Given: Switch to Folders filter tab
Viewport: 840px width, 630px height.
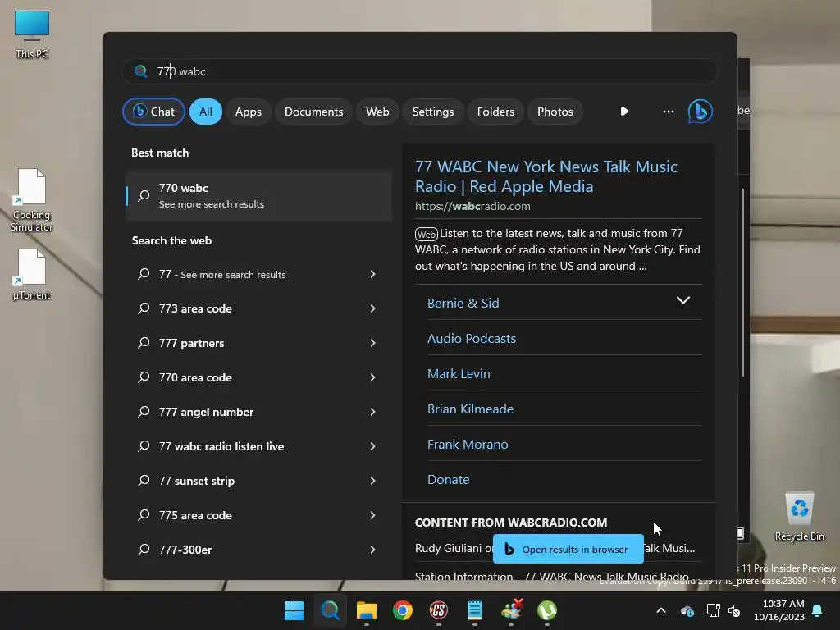Looking at the screenshot, I should coord(495,112).
